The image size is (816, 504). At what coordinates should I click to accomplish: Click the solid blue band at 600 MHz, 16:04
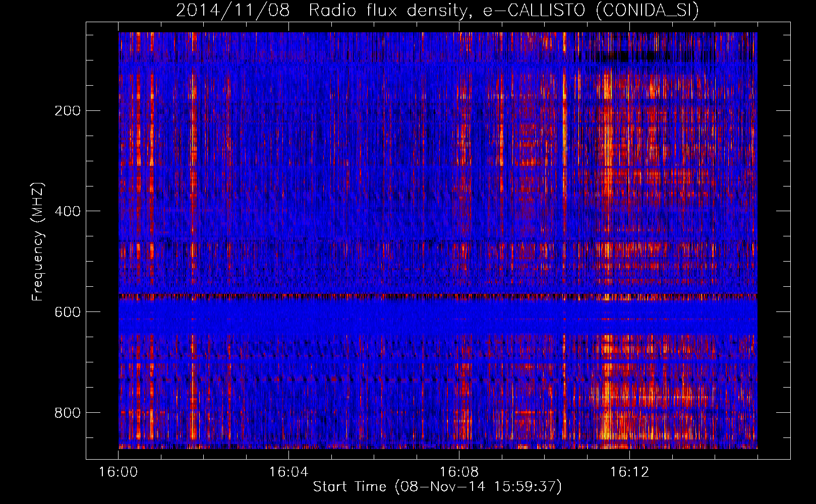tap(288, 312)
